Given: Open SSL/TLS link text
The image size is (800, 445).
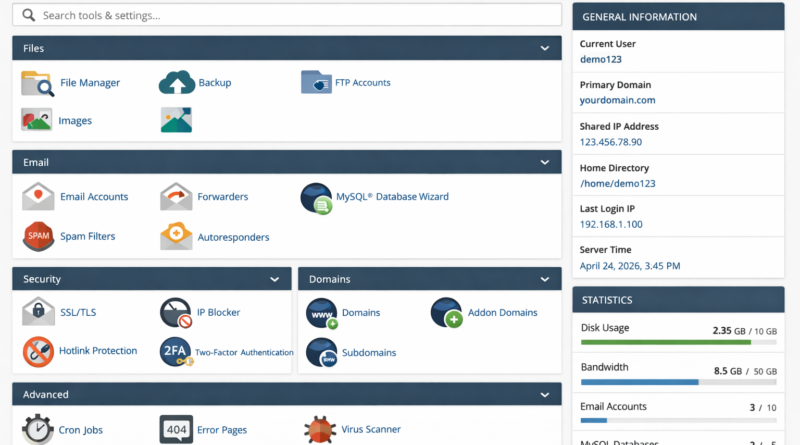Looking at the screenshot, I should [78, 312].
